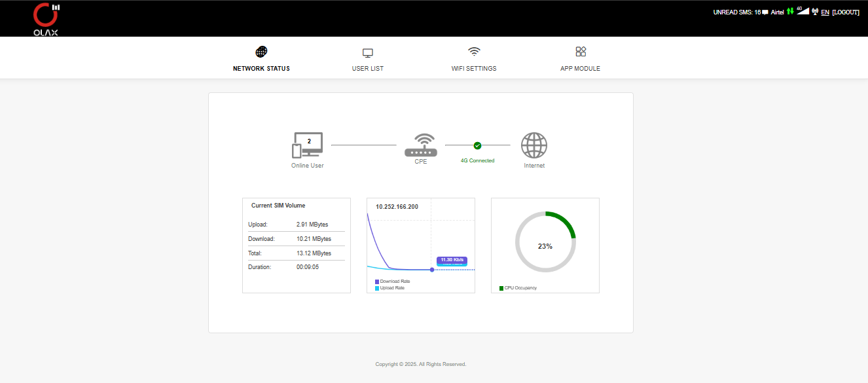Image resolution: width=868 pixels, height=383 pixels.
Task: Toggle Upload Rate legend swatch
Action: pos(377,288)
